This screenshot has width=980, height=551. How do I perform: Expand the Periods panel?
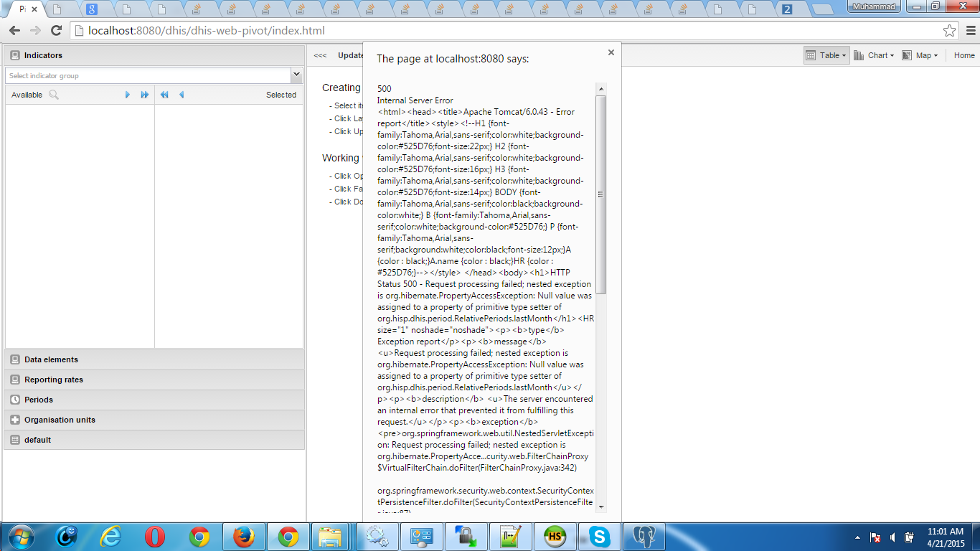154,400
